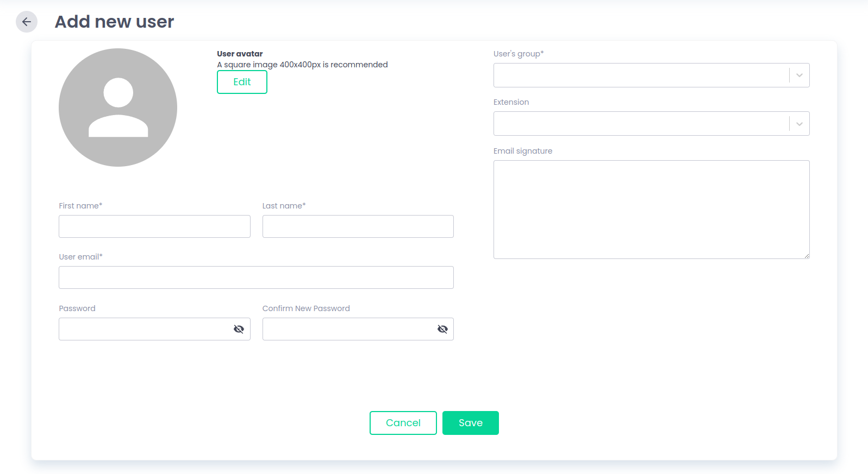The width and height of the screenshot is (868, 474).
Task: Click the back arrow beside Add new user
Action: [x=26, y=22]
